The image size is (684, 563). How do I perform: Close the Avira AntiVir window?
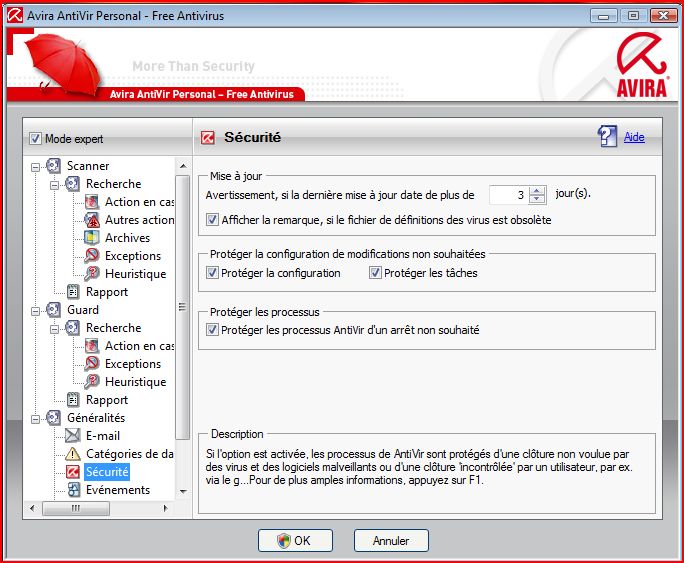pos(663,16)
